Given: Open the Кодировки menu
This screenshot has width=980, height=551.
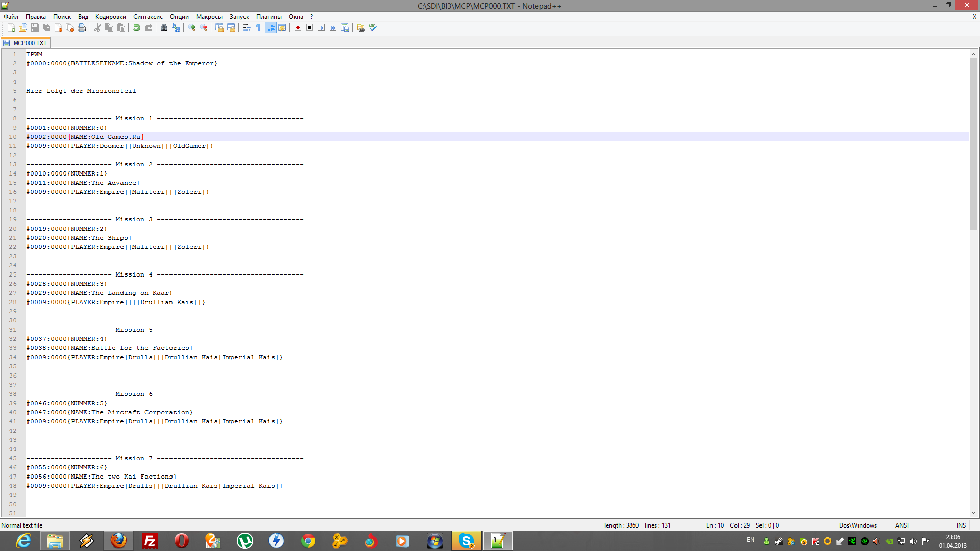Looking at the screenshot, I should (110, 17).
